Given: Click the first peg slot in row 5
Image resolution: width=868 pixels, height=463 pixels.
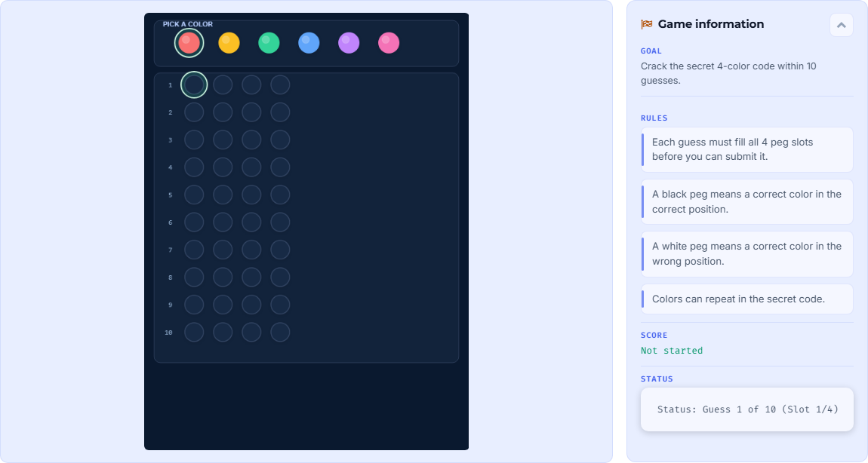Looking at the screenshot, I should coord(194,195).
